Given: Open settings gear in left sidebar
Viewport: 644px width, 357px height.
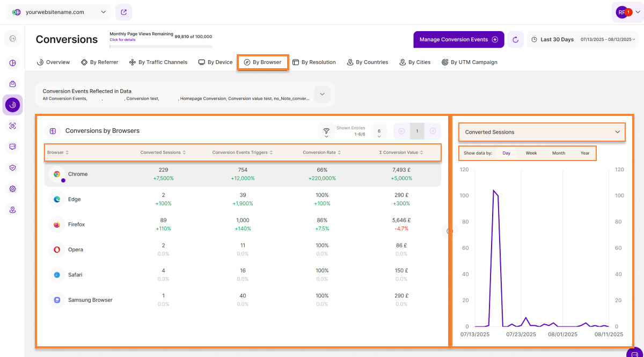Looking at the screenshot, I should click(12, 189).
